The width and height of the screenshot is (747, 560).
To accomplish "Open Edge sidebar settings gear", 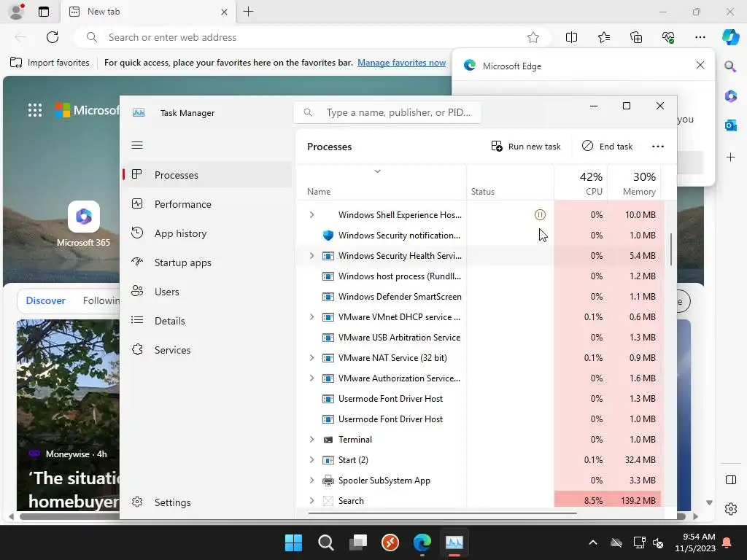I will [730, 508].
